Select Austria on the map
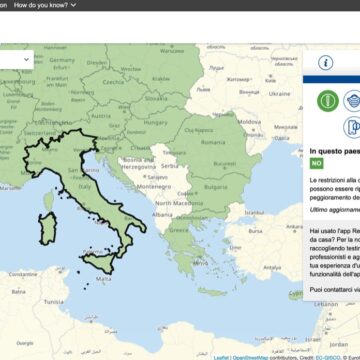360x360 pixels. tap(101, 116)
